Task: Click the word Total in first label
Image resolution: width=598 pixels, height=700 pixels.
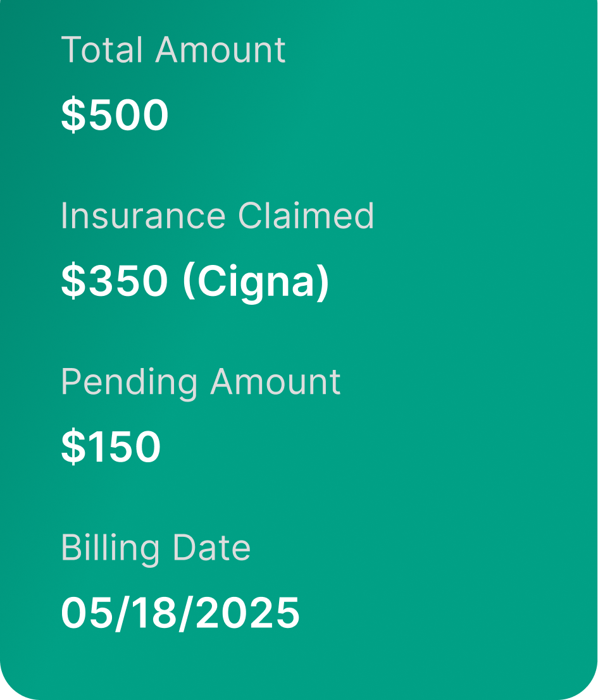Action: pyautogui.click(x=102, y=50)
